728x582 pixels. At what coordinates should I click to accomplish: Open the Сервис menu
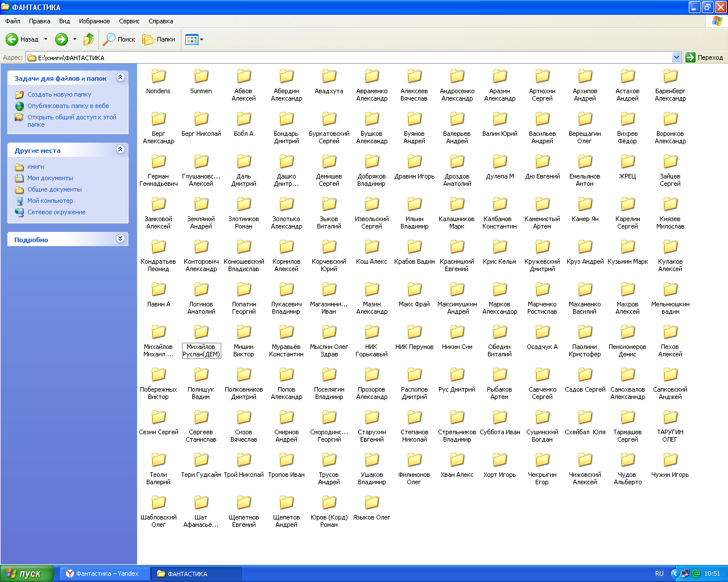click(129, 21)
